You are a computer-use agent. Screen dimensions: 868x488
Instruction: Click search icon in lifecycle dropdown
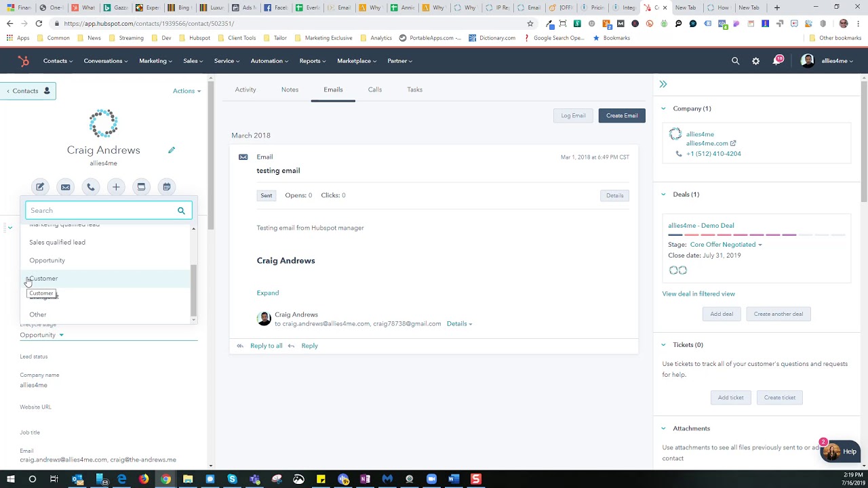point(181,211)
